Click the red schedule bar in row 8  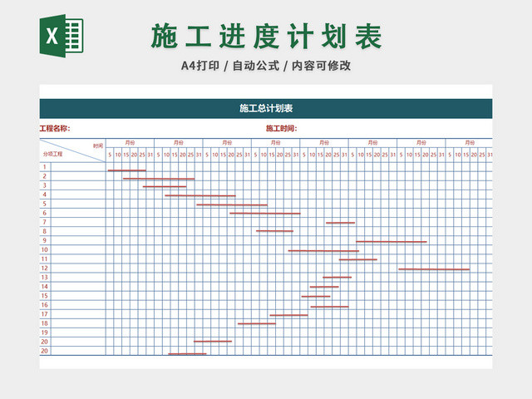tap(275, 231)
